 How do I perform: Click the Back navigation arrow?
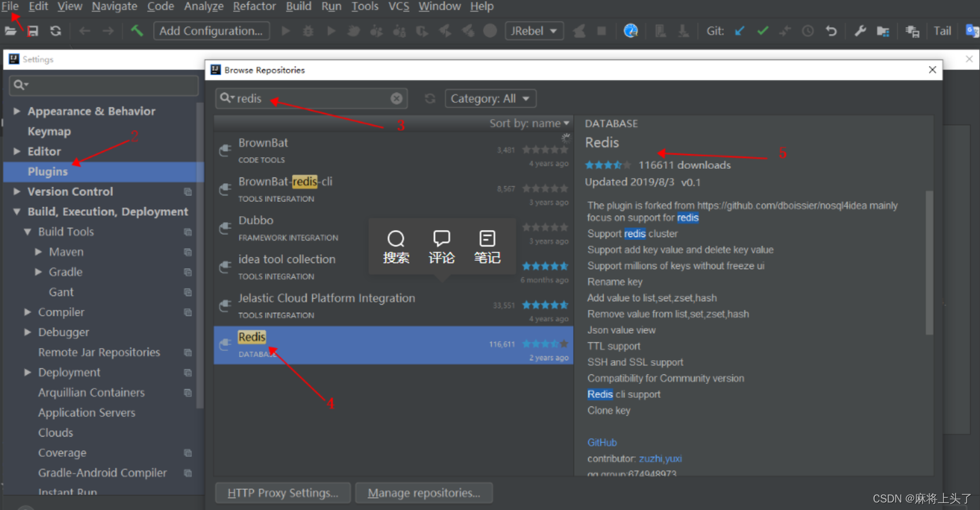[84, 31]
